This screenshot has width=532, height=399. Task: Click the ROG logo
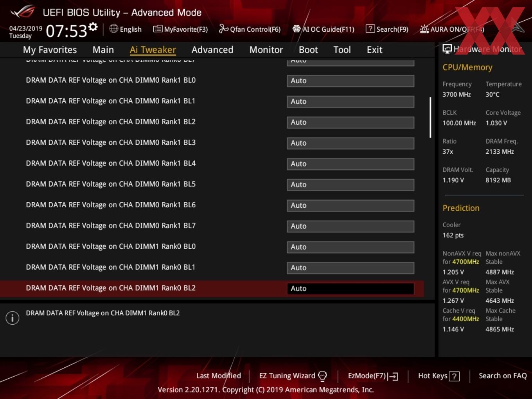click(22, 12)
